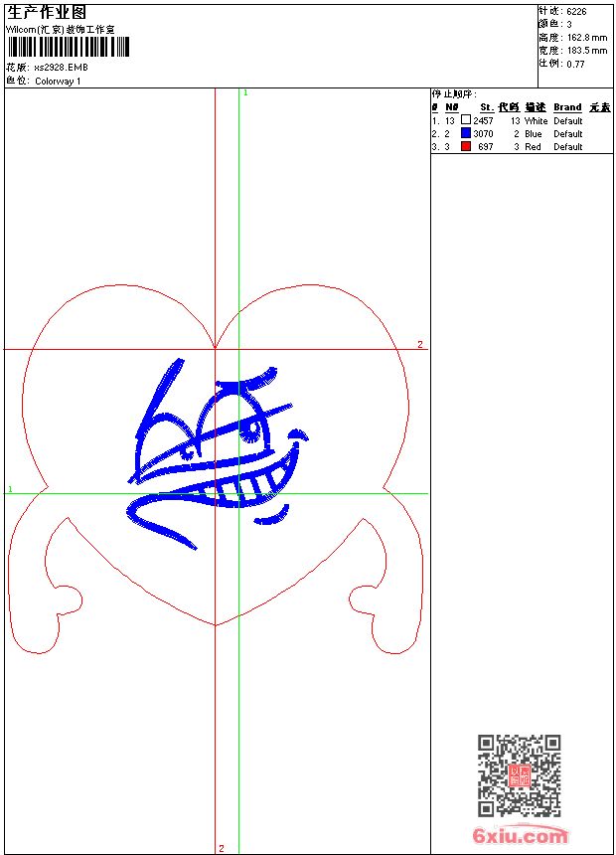
Task: Click the St. column header
Action: [x=487, y=107]
